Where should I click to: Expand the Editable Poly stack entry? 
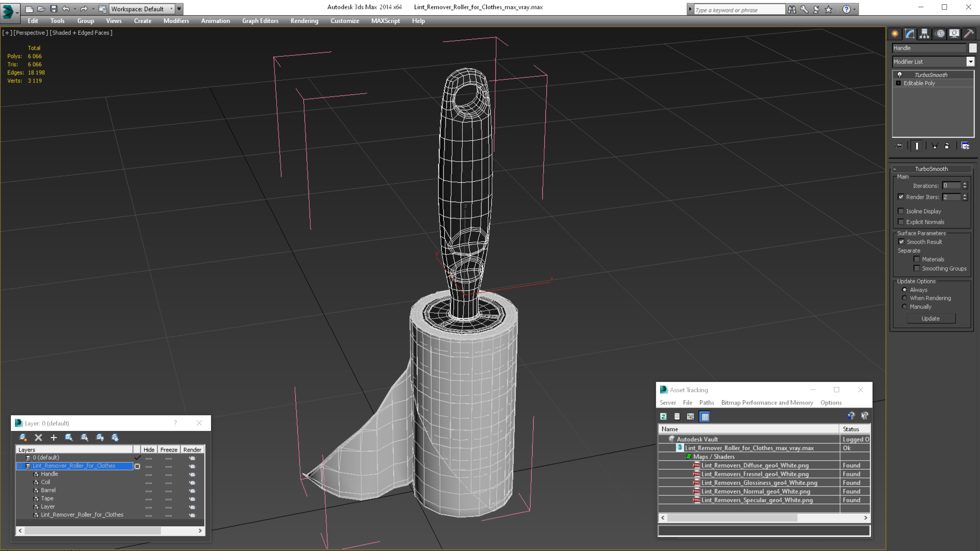pyautogui.click(x=899, y=83)
